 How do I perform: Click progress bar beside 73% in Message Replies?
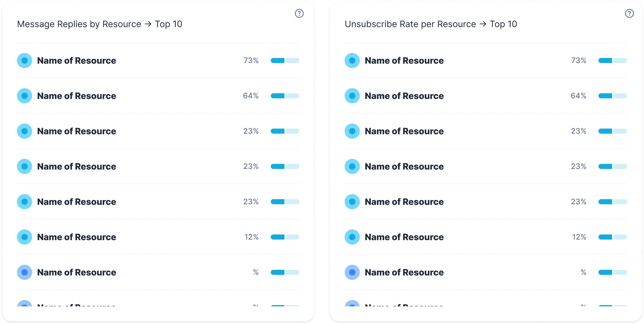pos(285,61)
